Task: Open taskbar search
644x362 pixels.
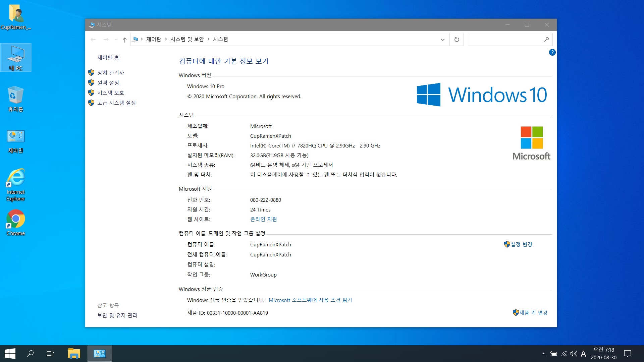Action: pyautogui.click(x=30, y=354)
